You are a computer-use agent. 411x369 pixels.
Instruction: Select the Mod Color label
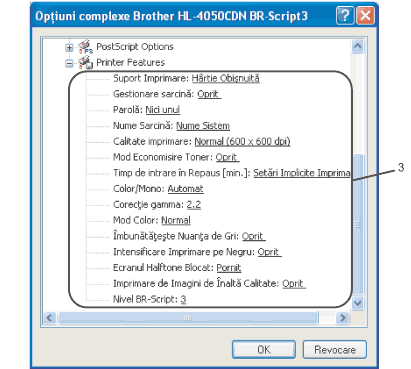point(136,220)
